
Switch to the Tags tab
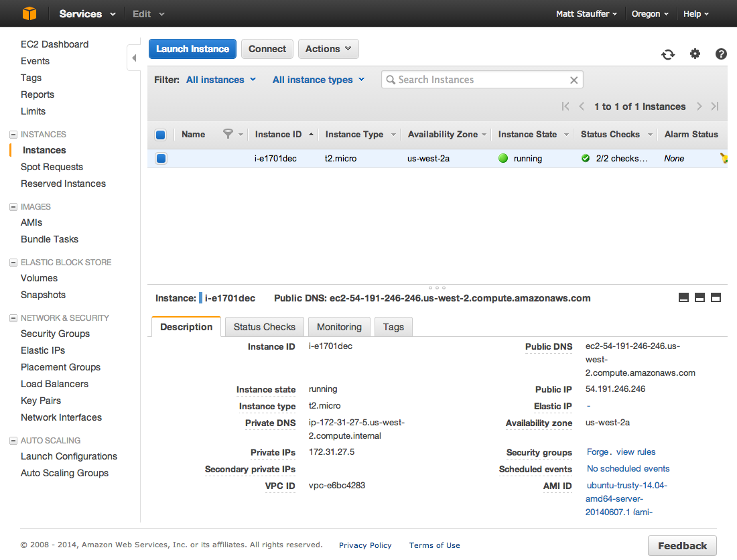[x=393, y=327]
